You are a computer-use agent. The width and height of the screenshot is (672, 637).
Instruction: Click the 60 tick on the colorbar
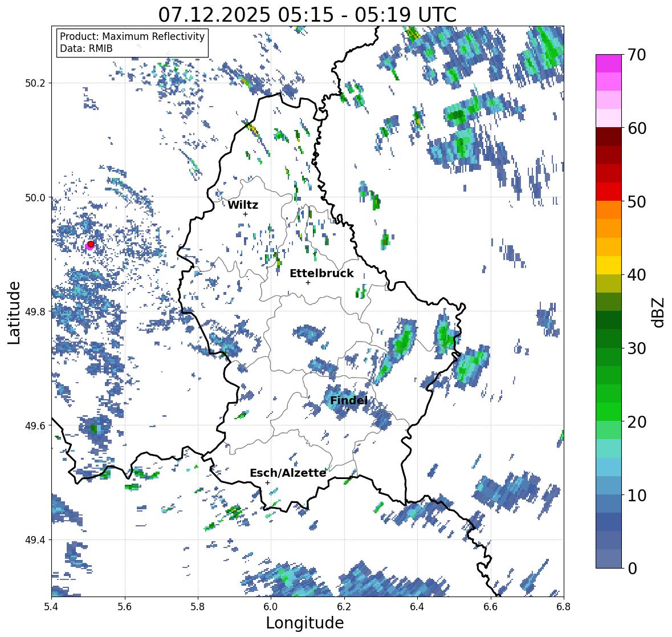click(x=637, y=128)
